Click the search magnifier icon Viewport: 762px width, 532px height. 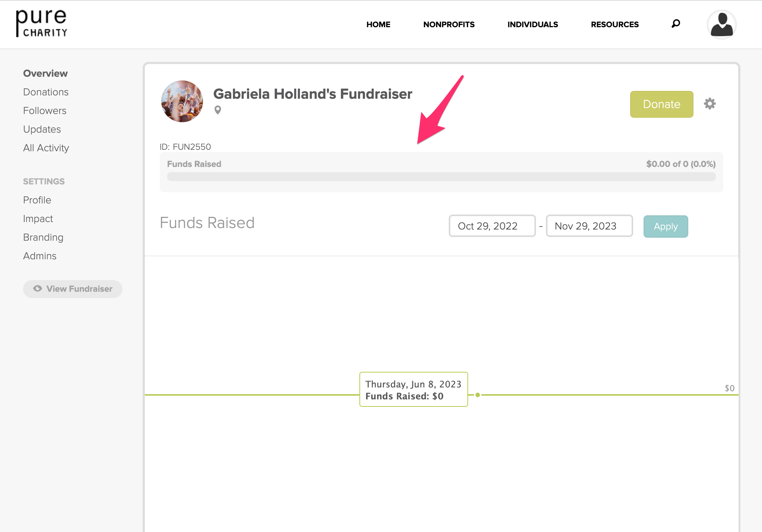point(676,24)
